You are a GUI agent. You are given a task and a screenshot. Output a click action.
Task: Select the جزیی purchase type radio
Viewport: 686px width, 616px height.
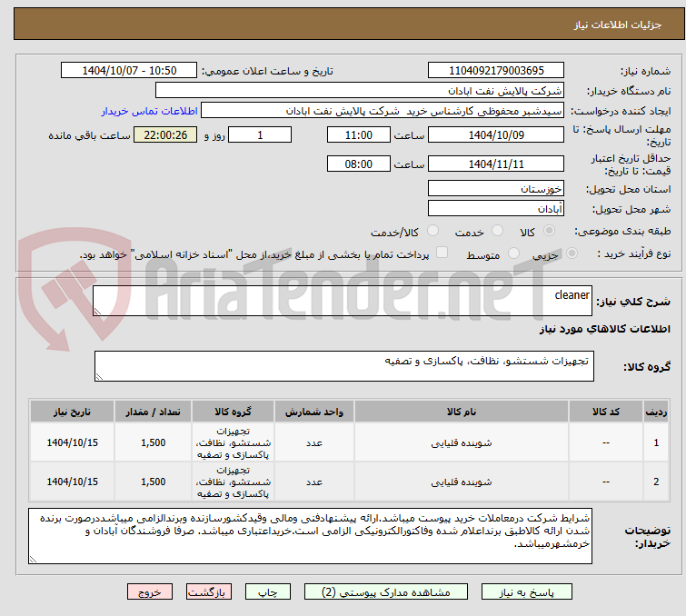(572, 253)
